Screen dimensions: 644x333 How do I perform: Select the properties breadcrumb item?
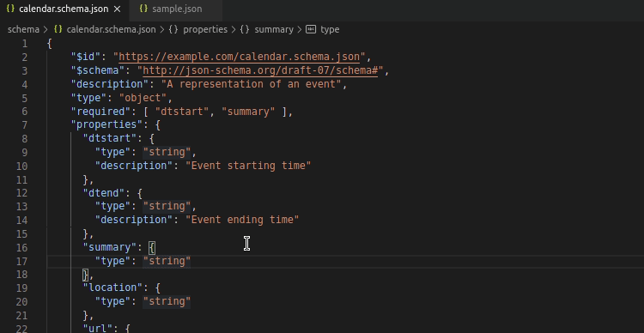pyautogui.click(x=205, y=29)
